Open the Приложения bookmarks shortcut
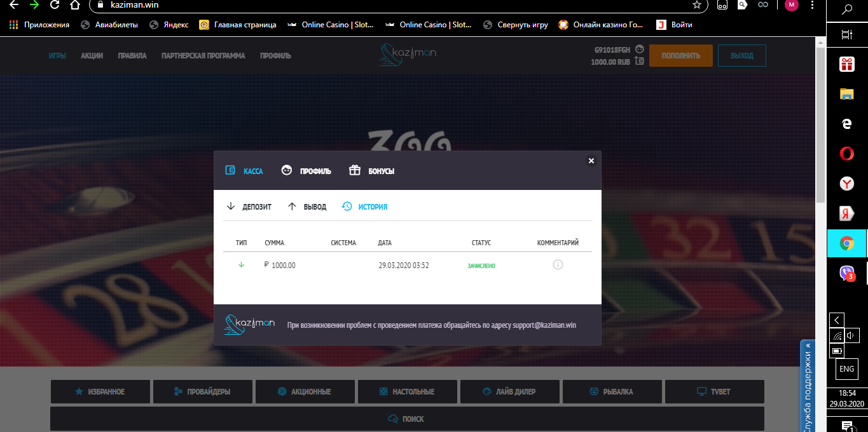Screen dimensions: 868x432 pyautogui.click(x=39, y=25)
